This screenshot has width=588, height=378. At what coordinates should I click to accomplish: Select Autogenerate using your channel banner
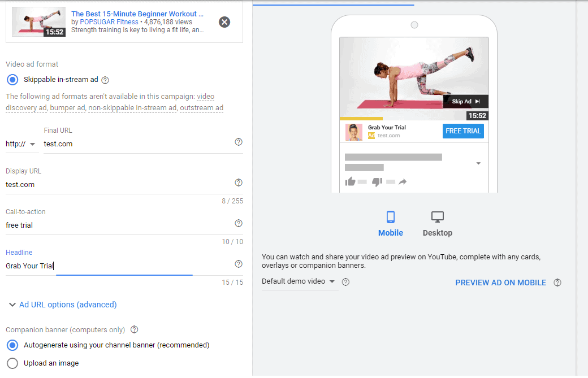click(12, 345)
